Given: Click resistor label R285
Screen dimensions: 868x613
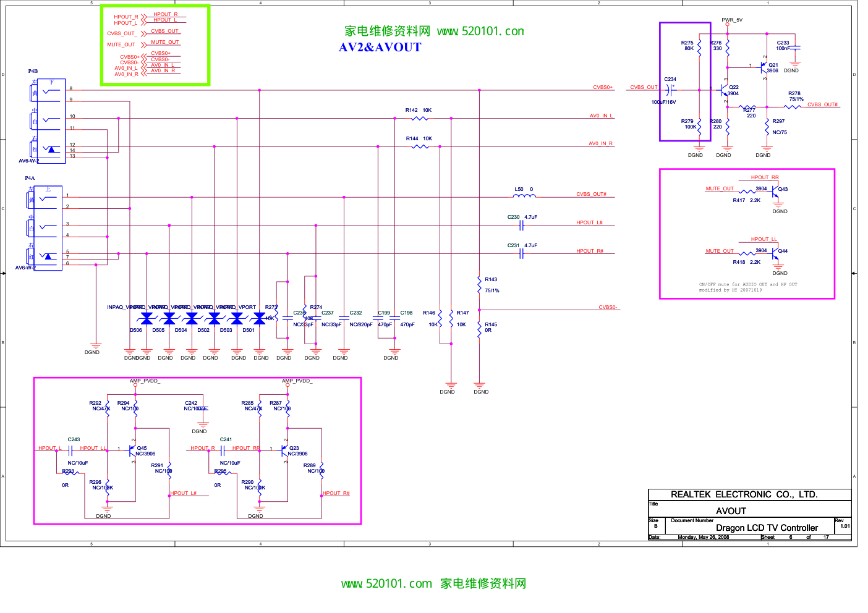Looking at the screenshot, I should coord(247,403).
